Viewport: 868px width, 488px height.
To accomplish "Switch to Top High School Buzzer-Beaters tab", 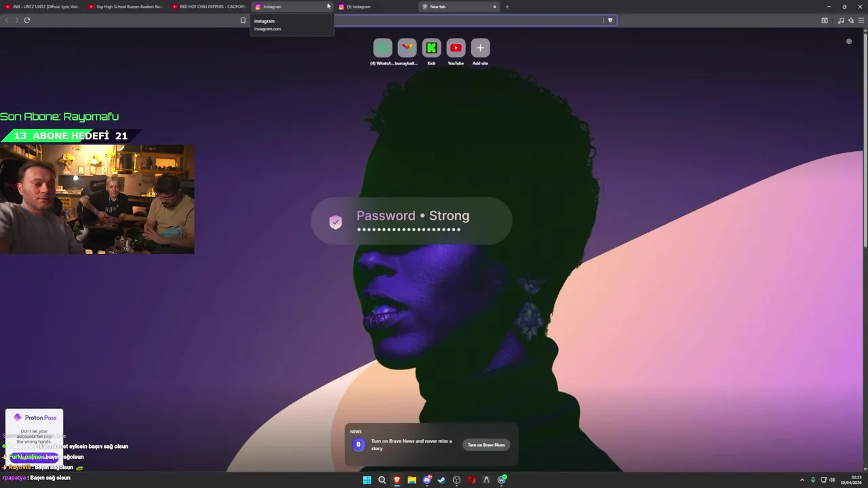I will click(x=125, y=7).
